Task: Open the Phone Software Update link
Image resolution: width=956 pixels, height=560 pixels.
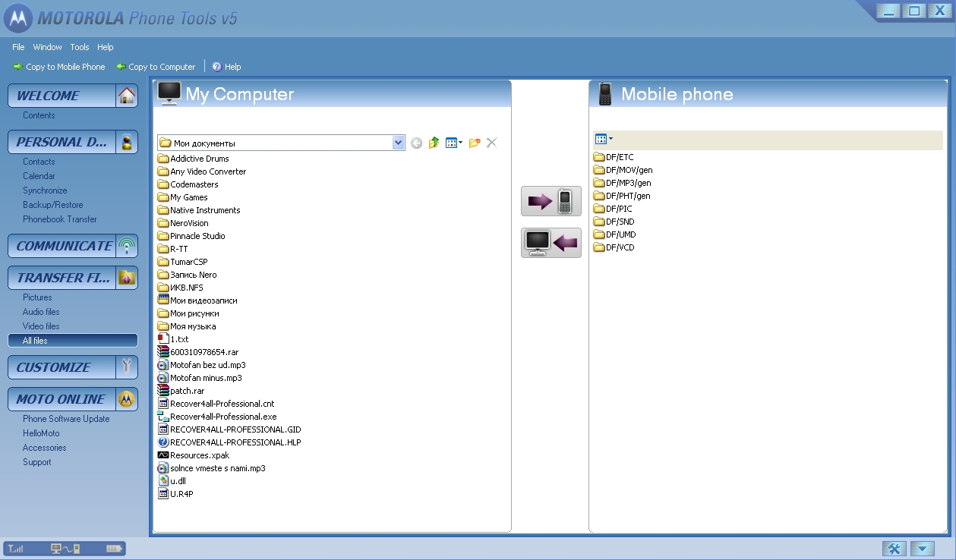Action: click(66, 419)
